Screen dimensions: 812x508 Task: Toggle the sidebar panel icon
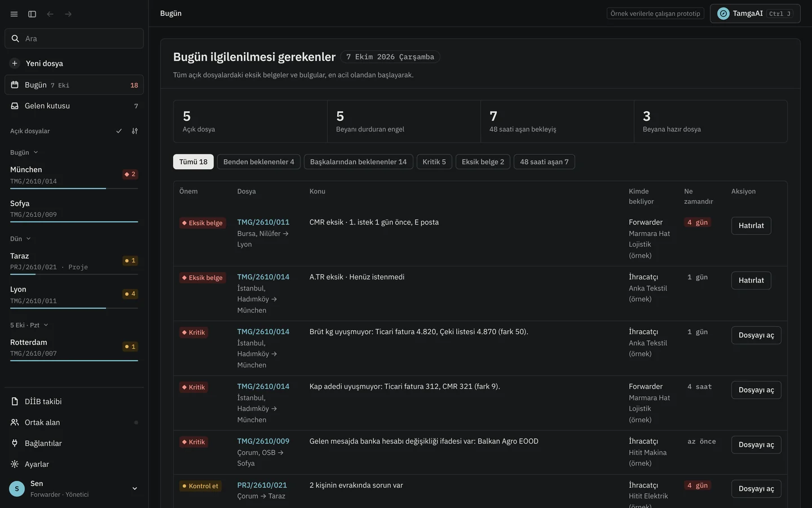coord(32,14)
